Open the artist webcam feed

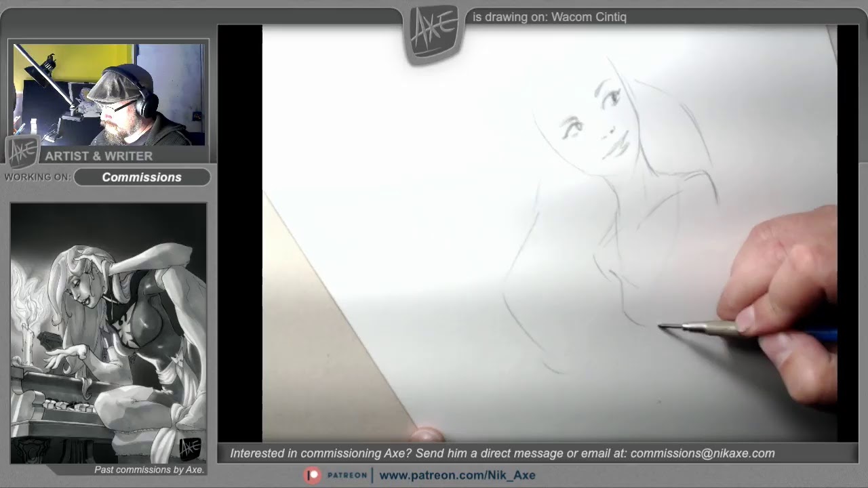pos(108,95)
